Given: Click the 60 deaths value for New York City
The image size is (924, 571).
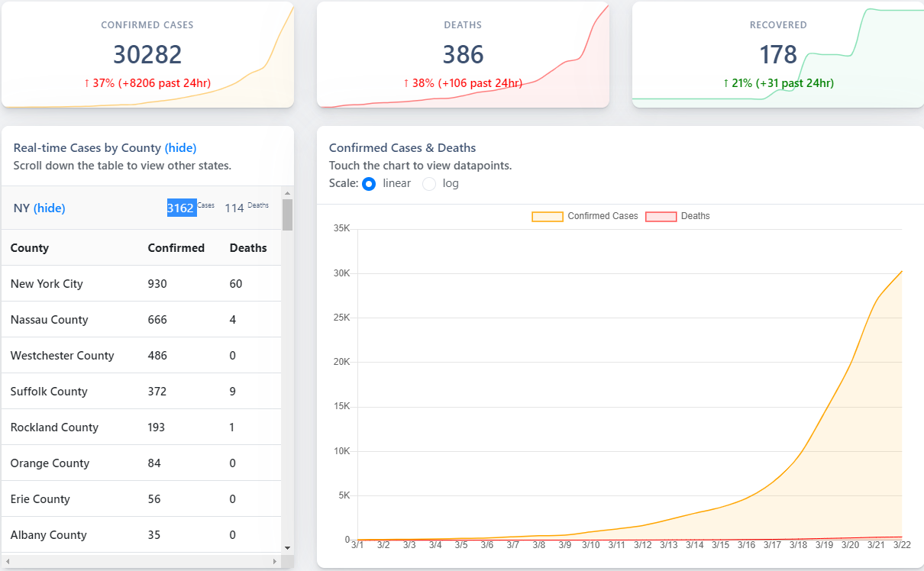Looking at the screenshot, I should click(236, 284).
